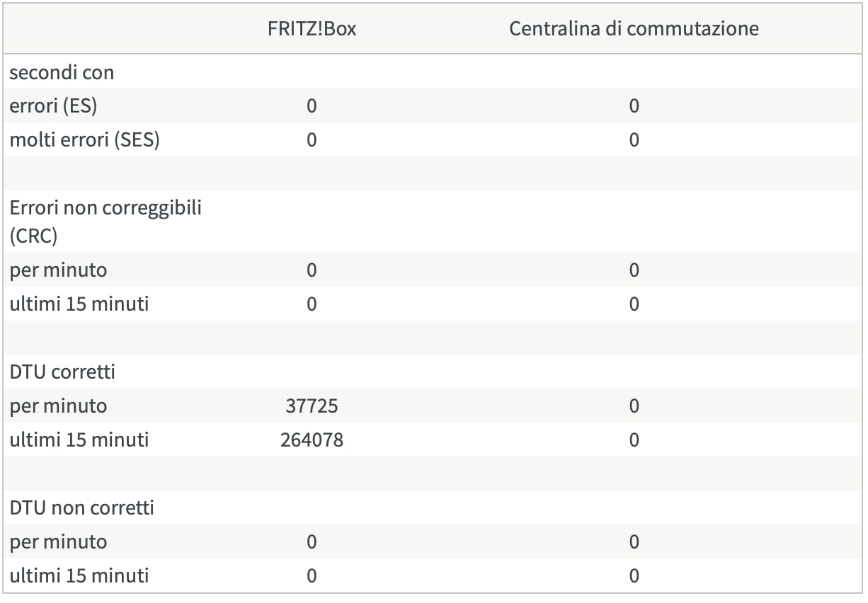The image size is (868, 603).
Task: Select the 264078 value in the FRITZ!Box column
Action: coord(312,440)
